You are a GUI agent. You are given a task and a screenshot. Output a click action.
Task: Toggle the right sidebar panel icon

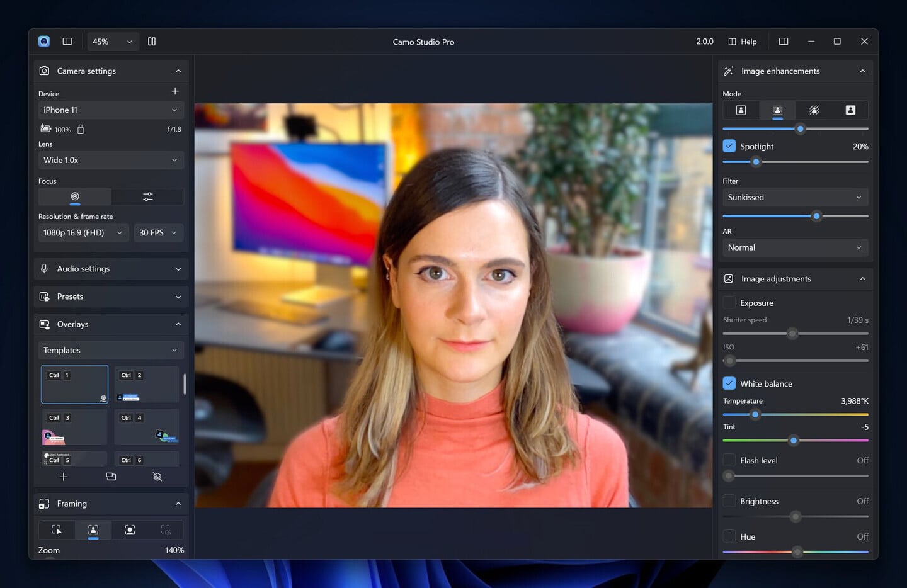[784, 42]
